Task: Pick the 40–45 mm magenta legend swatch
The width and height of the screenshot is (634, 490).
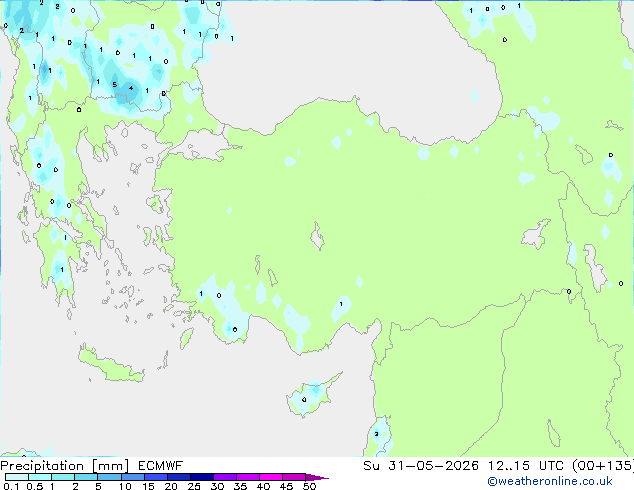Action: pos(271,477)
